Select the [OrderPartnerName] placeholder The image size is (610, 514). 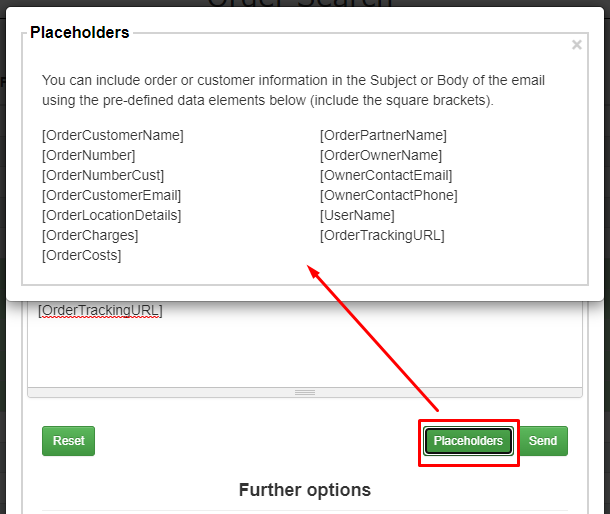tap(383, 135)
